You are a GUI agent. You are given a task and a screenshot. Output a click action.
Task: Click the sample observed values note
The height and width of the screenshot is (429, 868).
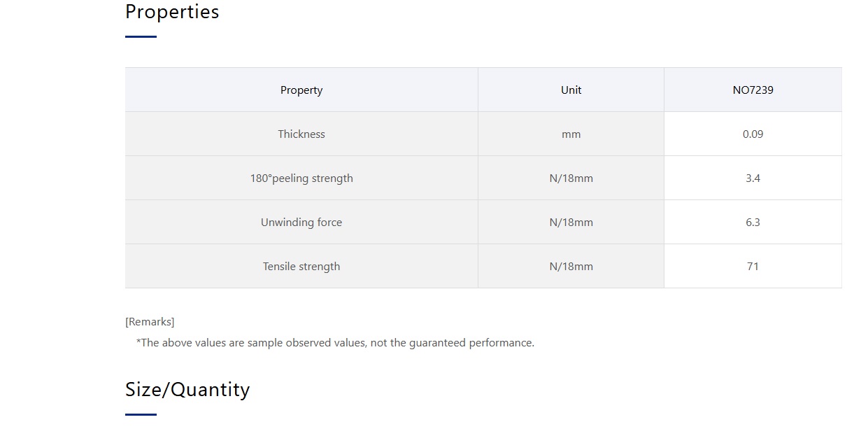335,343
